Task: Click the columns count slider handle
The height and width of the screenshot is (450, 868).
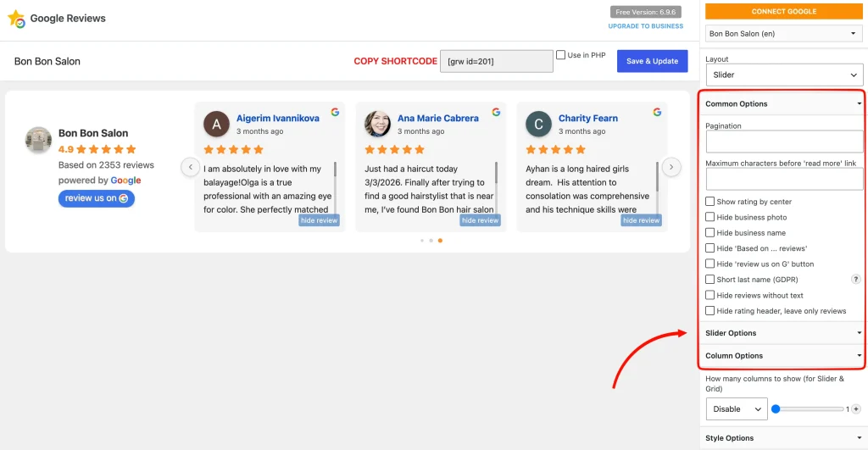Action: [x=776, y=409]
